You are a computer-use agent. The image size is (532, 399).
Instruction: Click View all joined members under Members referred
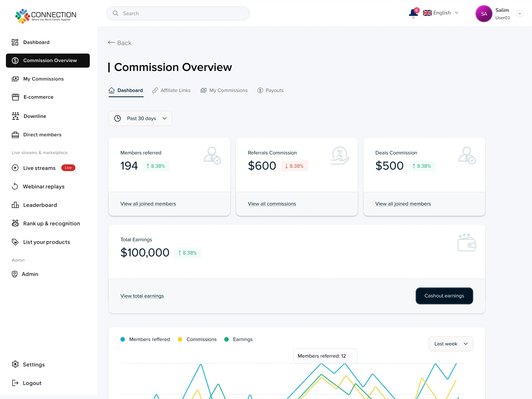point(148,204)
